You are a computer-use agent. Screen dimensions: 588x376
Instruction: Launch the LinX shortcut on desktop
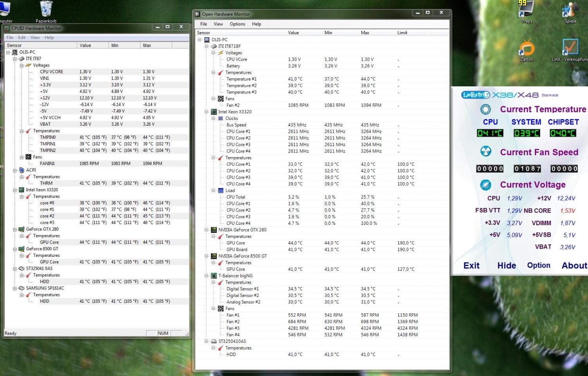pyautogui.click(x=570, y=50)
